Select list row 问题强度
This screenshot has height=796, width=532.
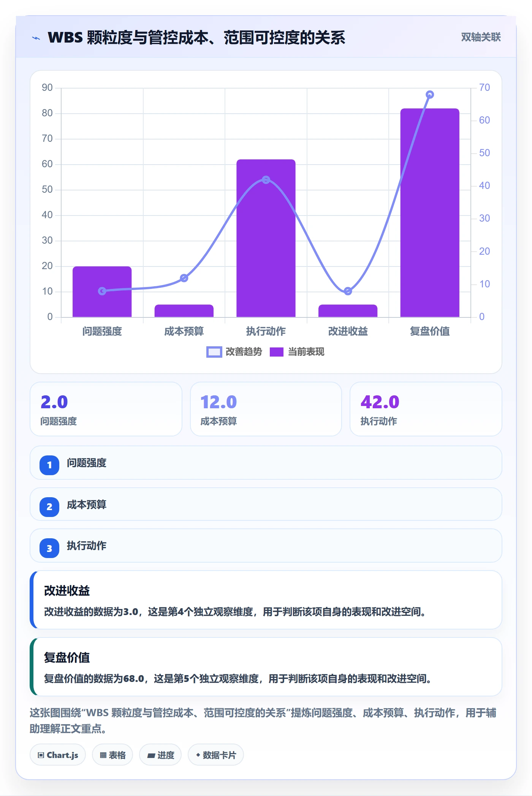(x=266, y=463)
